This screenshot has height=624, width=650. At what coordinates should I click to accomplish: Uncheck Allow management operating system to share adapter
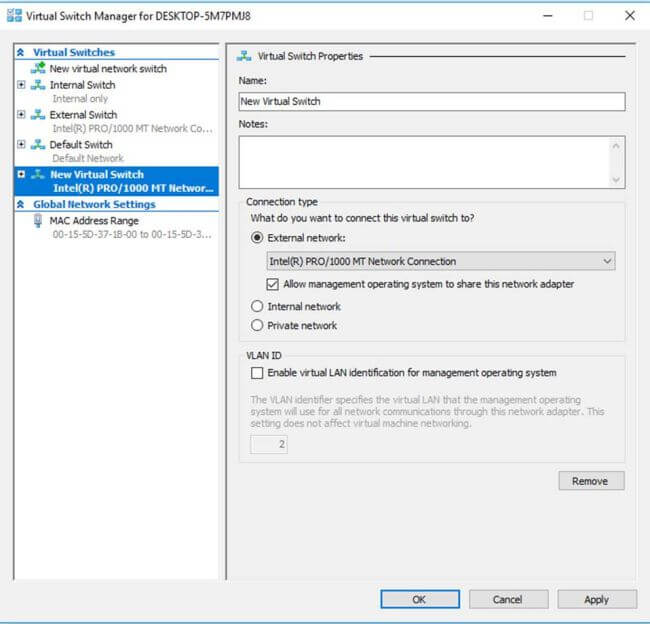pyautogui.click(x=272, y=284)
